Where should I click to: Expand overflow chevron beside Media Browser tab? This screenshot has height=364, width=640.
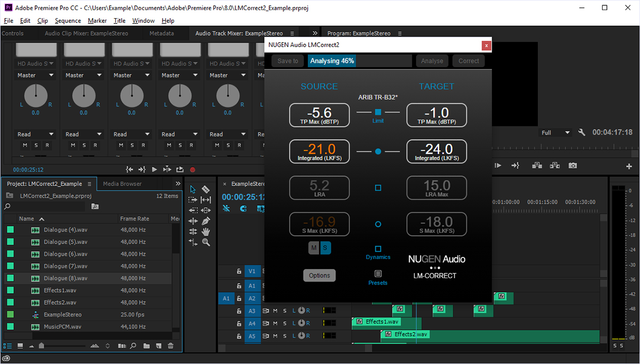pos(178,184)
